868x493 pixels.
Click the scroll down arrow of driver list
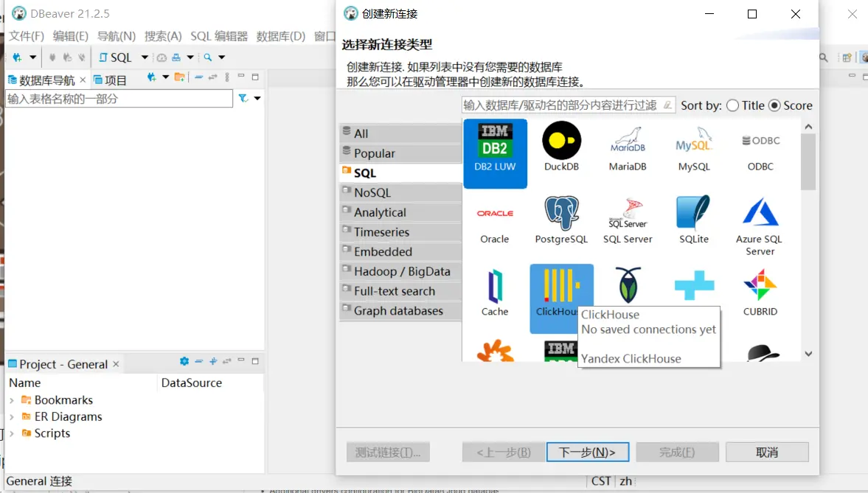808,354
